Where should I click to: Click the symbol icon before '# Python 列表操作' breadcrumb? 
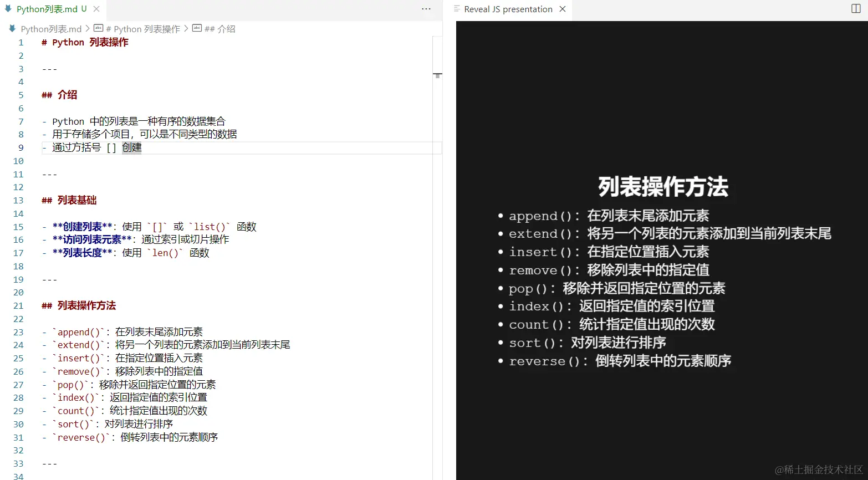pos(98,28)
